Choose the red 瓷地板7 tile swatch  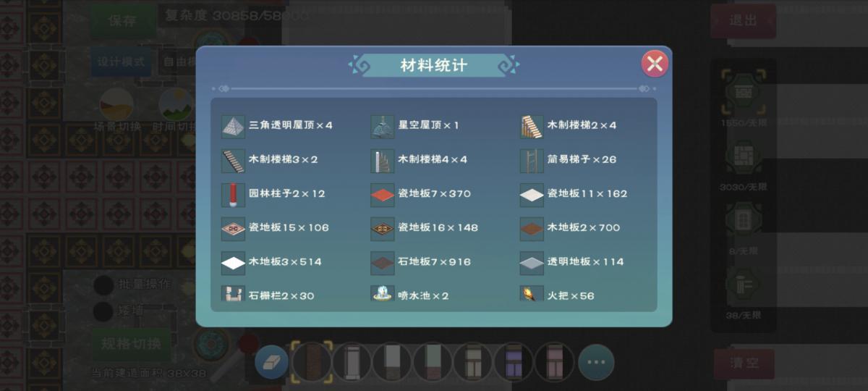(x=383, y=194)
